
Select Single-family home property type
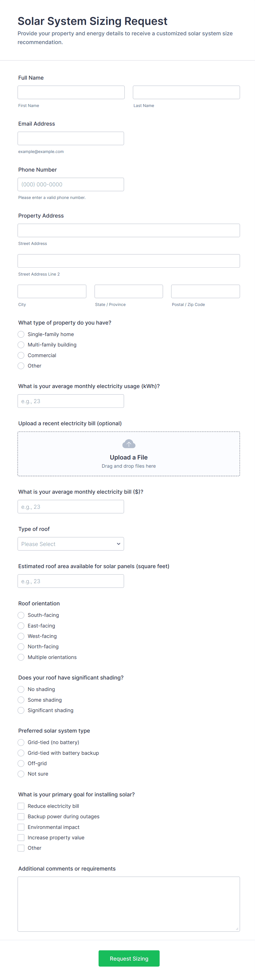point(21,334)
